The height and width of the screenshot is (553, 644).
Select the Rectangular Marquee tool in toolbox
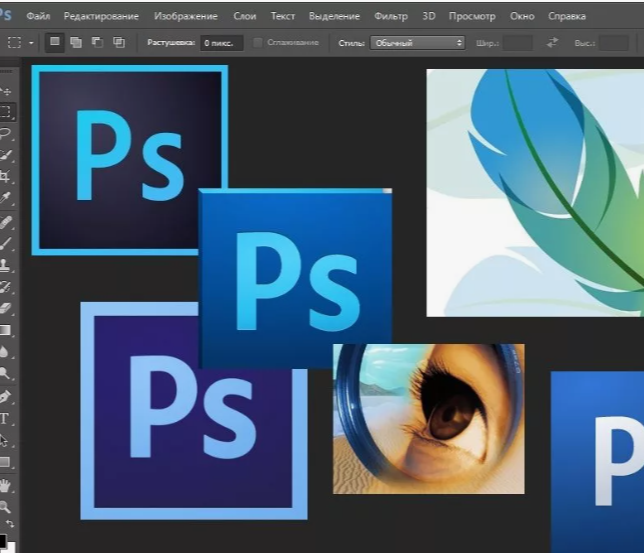(6, 111)
